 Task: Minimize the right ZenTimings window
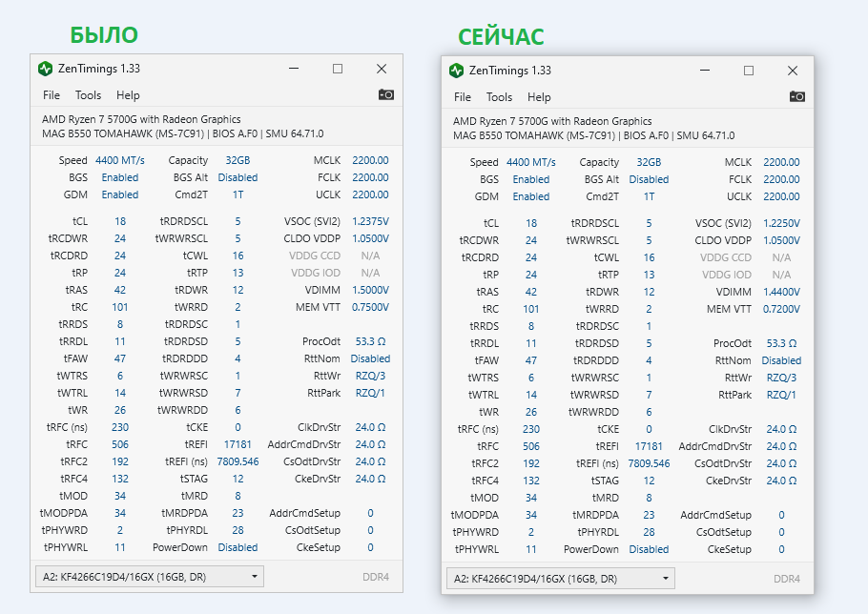[705, 71]
